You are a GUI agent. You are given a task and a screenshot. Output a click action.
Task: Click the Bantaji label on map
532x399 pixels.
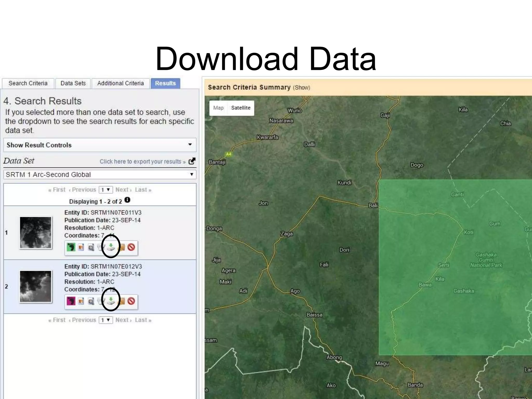point(217,162)
